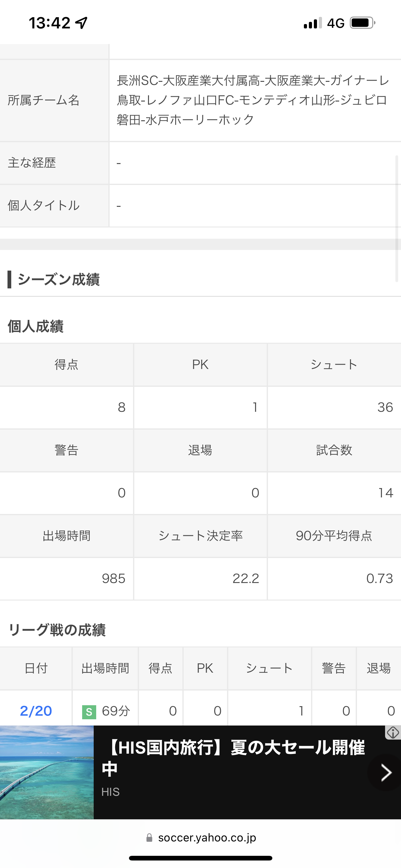Viewport: 401px width, 868px height.
Task: Tap the home indicator bar at the bottom
Action: coord(200,858)
